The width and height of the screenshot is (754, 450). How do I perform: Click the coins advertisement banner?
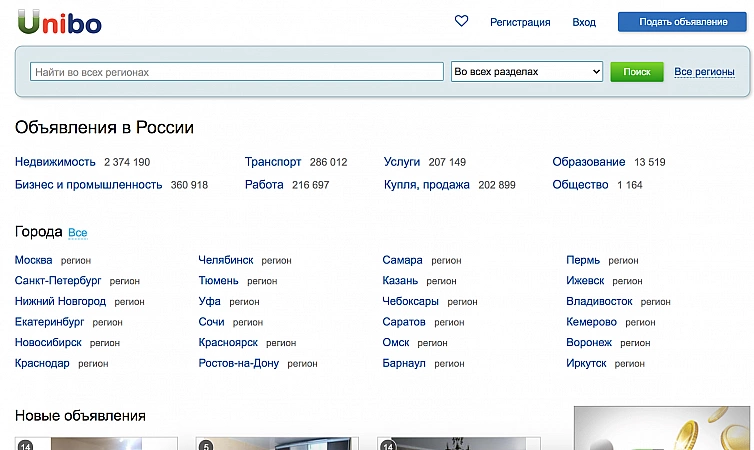[662, 428]
